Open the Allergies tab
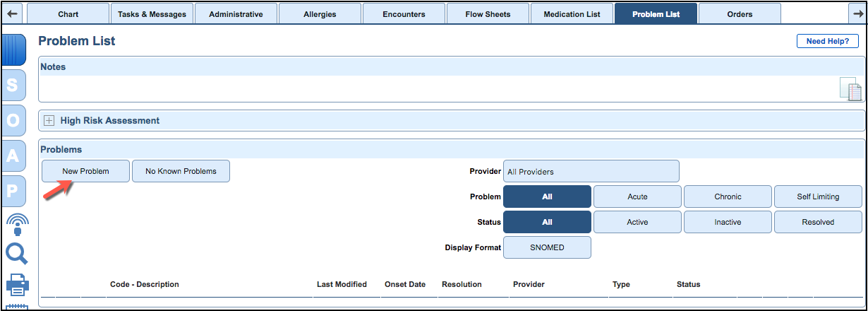 click(320, 14)
